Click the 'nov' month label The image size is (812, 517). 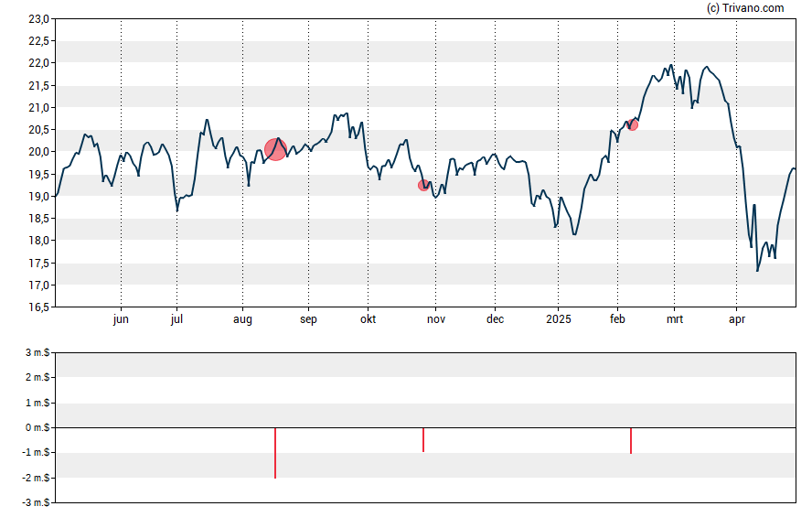pyautogui.click(x=436, y=319)
